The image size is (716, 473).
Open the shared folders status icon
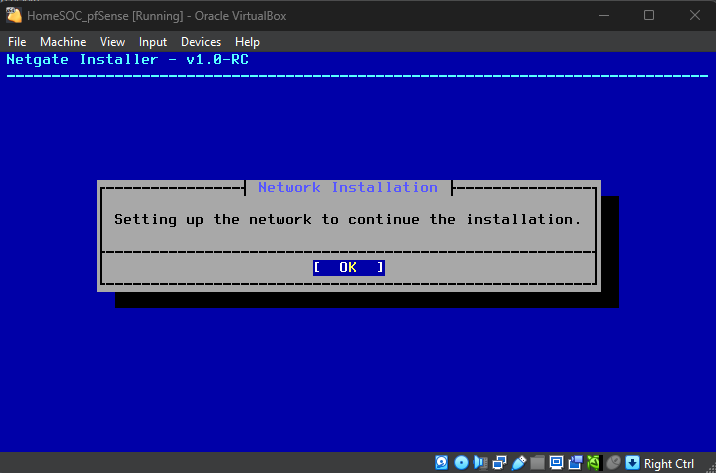[x=537, y=463]
